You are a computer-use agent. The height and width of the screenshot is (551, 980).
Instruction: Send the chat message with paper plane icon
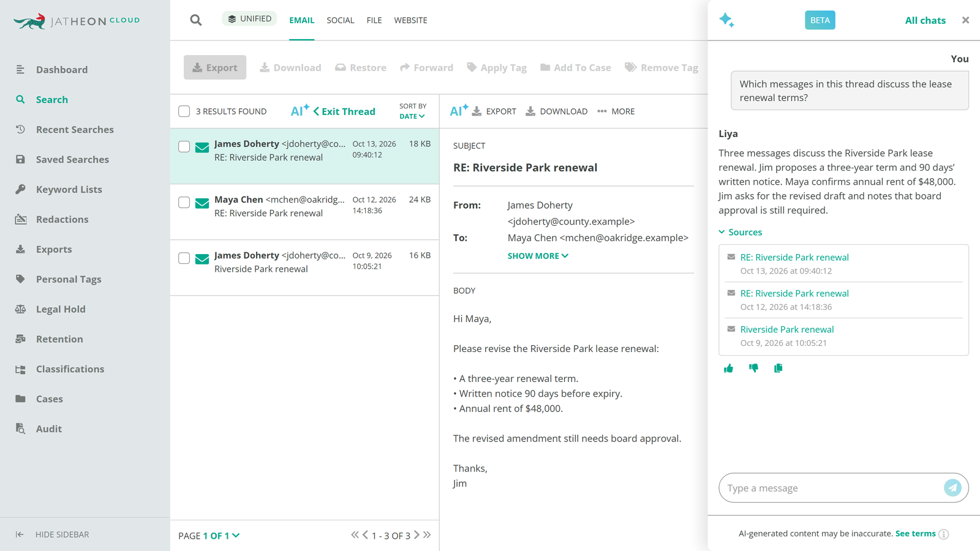pos(952,487)
